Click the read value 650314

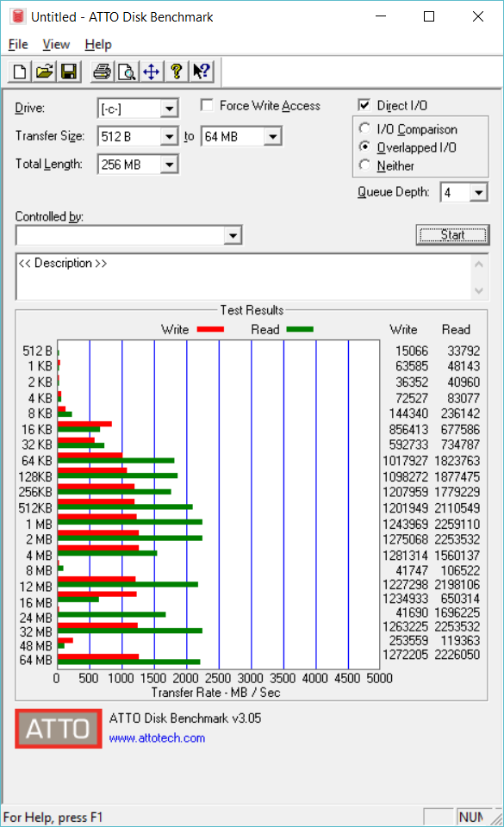[460, 599]
